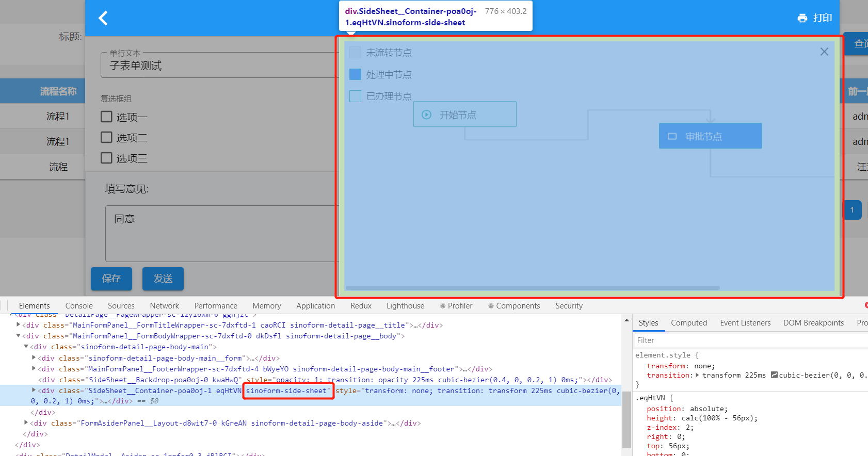
Task: Toggle the 未流转节点 legend checkbox
Action: pyautogui.click(x=355, y=52)
